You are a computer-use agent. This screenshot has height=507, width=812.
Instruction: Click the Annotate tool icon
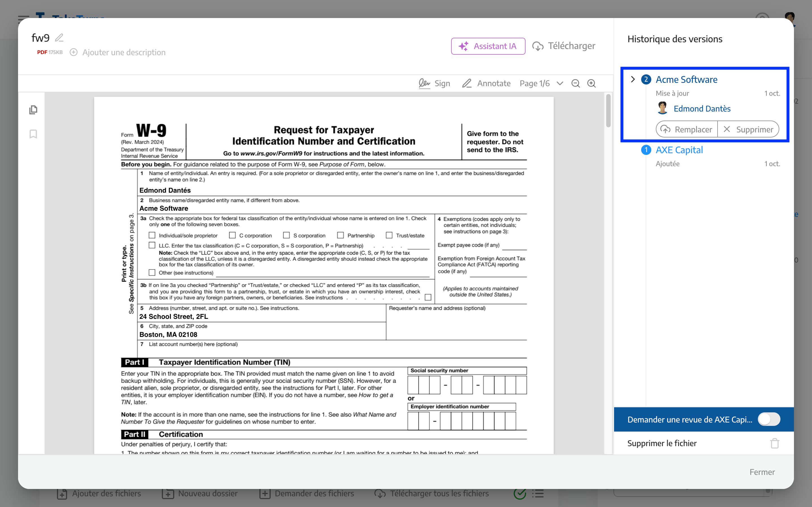tap(467, 83)
